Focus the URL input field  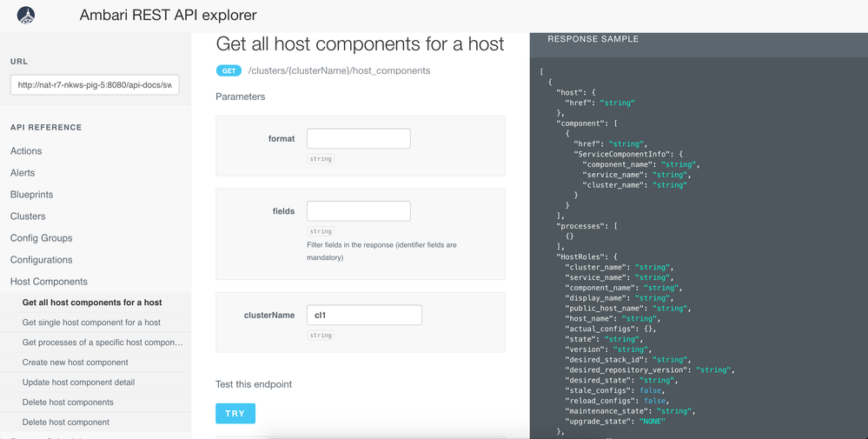95,85
